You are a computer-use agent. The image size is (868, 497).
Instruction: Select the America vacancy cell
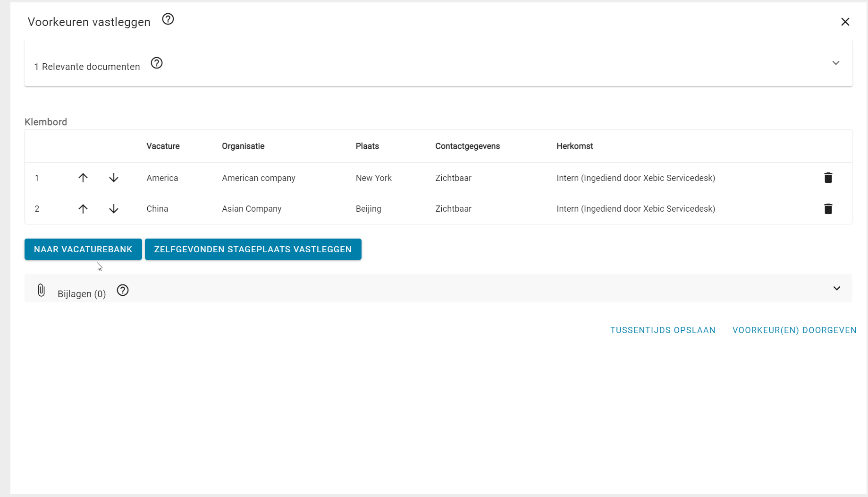click(x=162, y=178)
